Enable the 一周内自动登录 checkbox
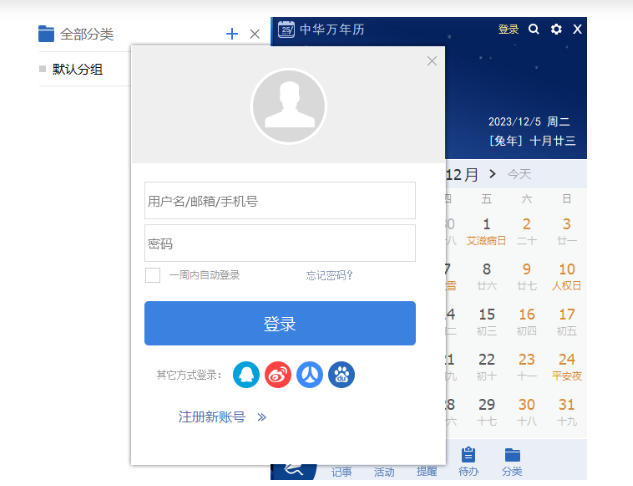Viewport: 633px width, 486px height. coord(152,275)
